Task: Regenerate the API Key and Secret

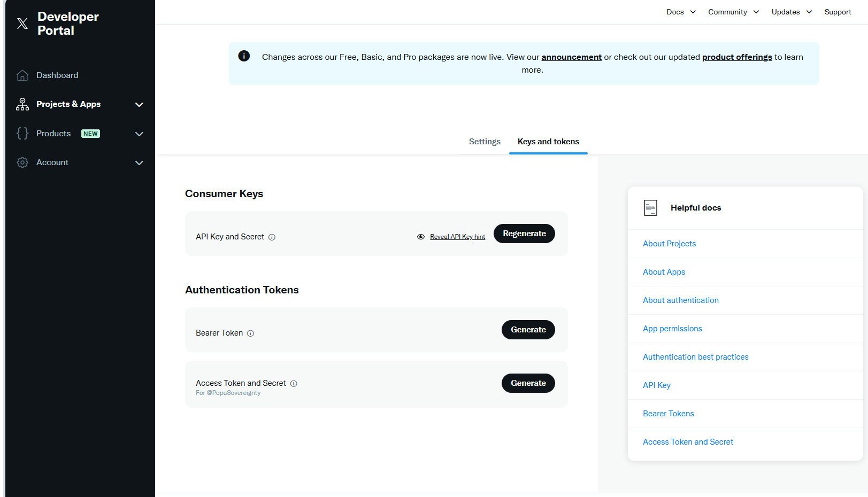Action: [x=524, y=234]
